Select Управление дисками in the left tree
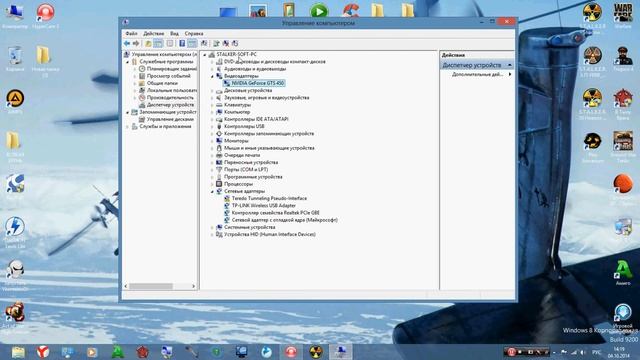Viewport: 640px width, 360px height. tap(170, 119)
